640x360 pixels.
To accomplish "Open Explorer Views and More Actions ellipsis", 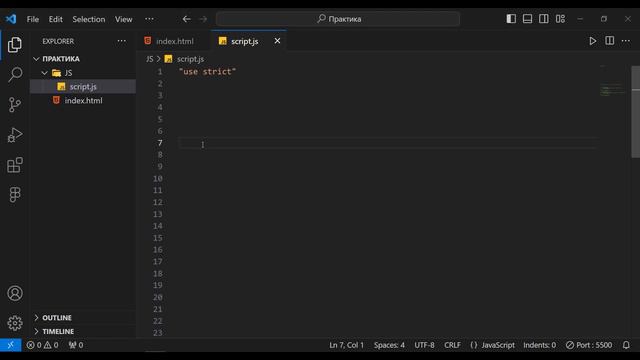I will (122, 41).
